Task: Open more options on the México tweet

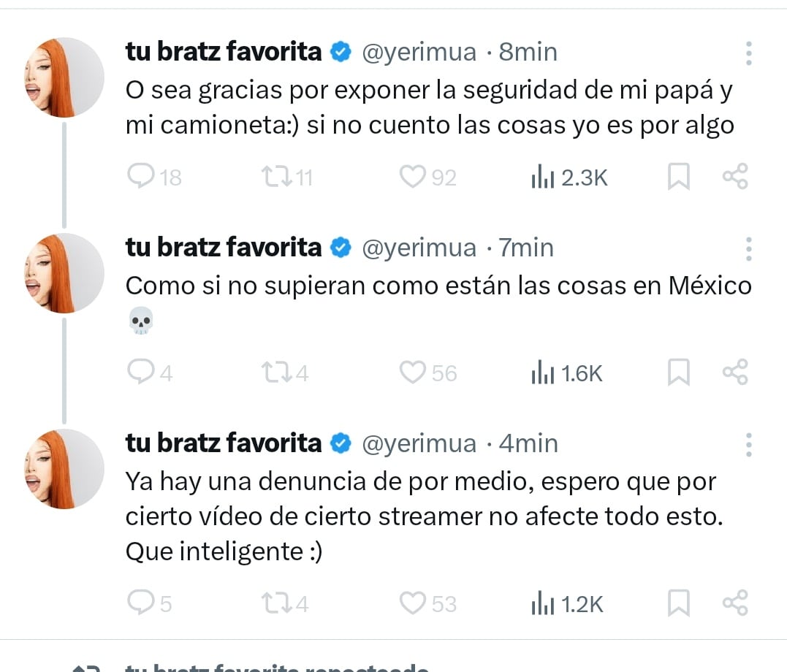Action: [x=748, y=248]
